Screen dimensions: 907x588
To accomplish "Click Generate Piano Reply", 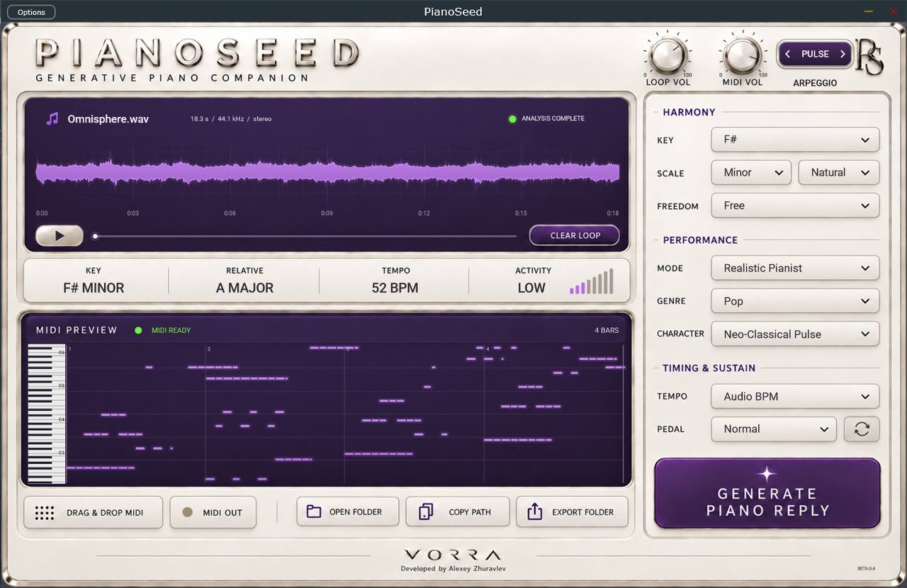I will 767,493.
